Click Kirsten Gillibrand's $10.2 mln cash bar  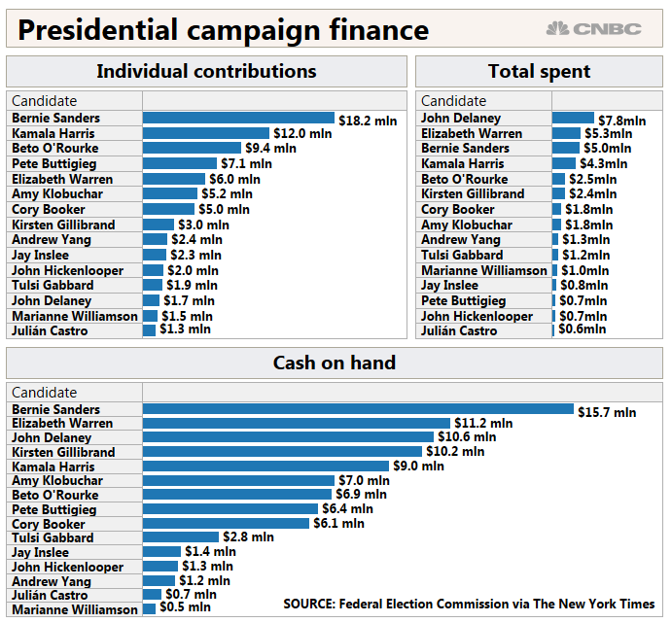coord(283,452)
